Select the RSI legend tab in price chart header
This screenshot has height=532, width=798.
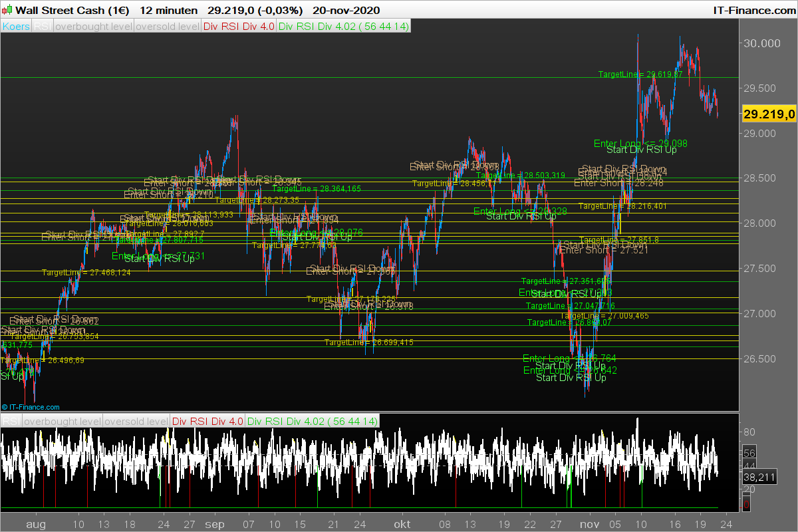click(x=43, y=27)
